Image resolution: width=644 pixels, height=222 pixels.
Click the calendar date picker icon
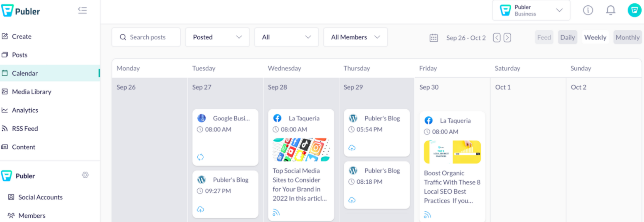pyautogui.click(x=434, y=38)
